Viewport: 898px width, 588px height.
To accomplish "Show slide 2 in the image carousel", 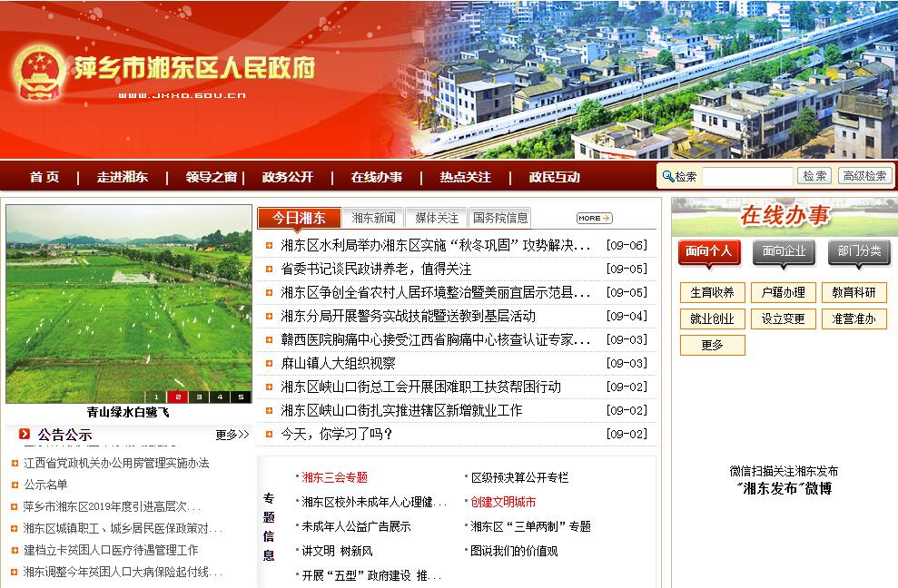I will tap(178, 397).
